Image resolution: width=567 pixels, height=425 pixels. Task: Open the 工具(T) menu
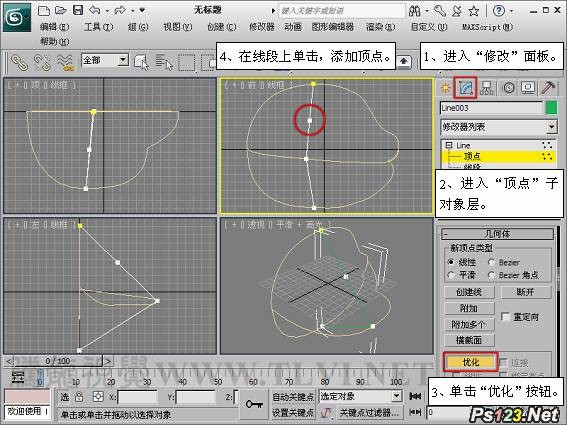pyautogui.click(x=98, y=27)
